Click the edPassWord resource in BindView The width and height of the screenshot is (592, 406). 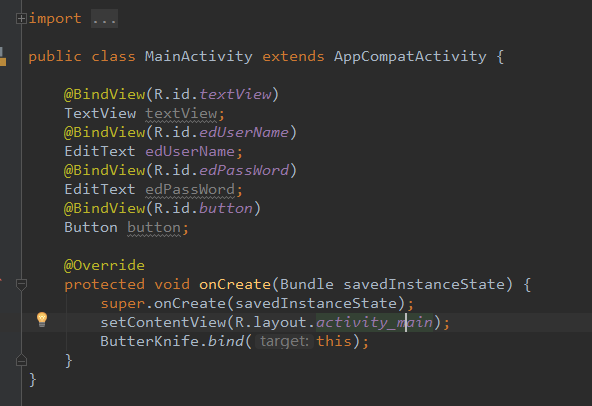pyautogui.click(x=244, y=170)
